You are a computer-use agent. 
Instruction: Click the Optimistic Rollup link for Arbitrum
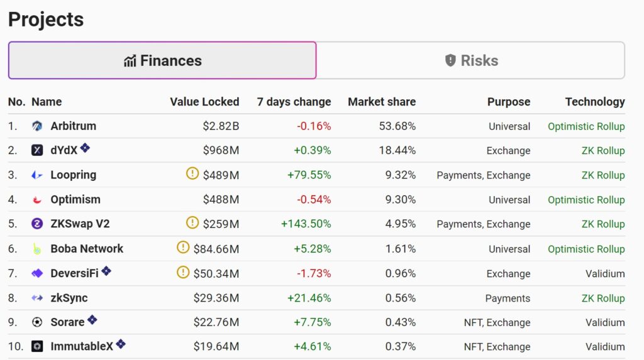coord(586,126)
